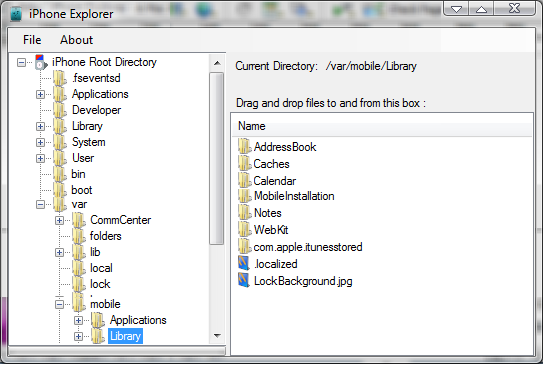Click the iPhone device icon at tree root

pyautogui.click(x=41, y=62)
